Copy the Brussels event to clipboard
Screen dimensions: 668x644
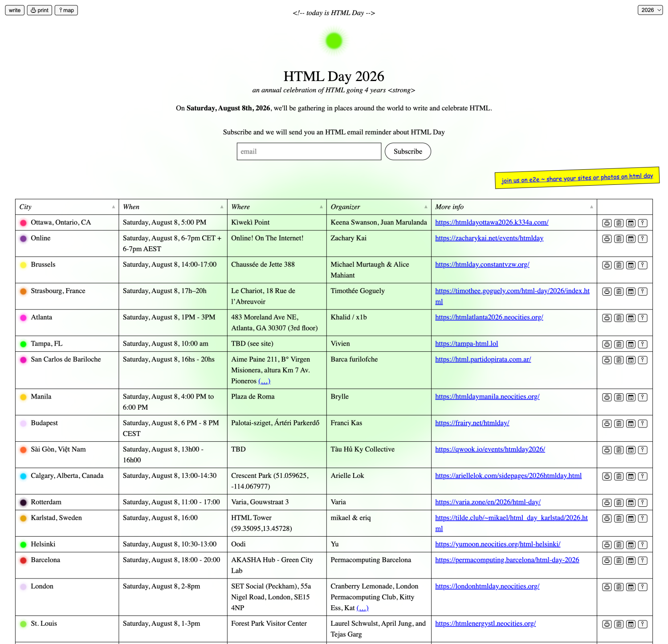[x=619, y=265]
